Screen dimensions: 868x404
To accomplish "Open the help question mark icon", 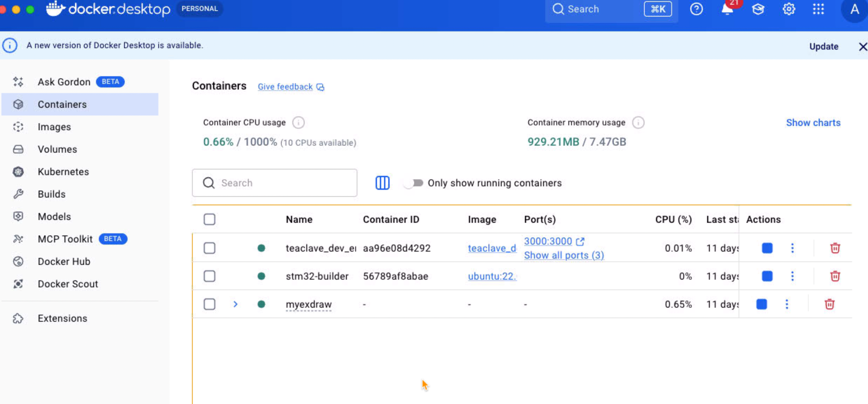I will pyautogui.click(x=696, y=9).
